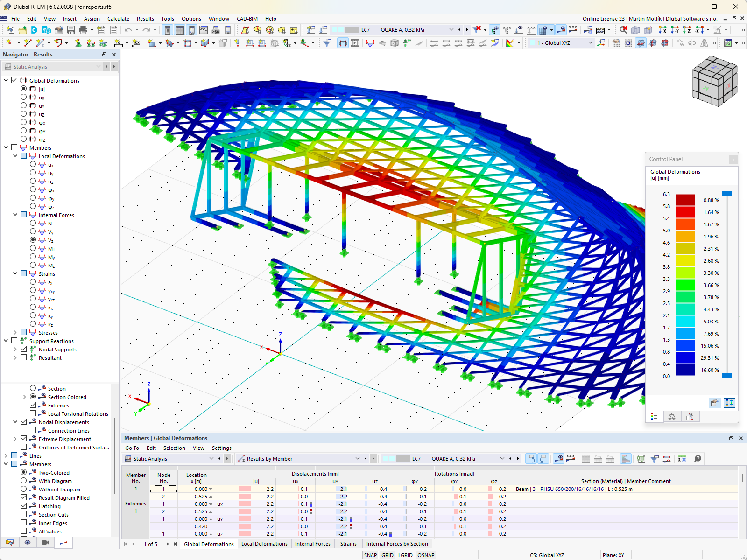Viewport: 747px width, 560px height.
Task: Click the filter icon in the results table toolbar
Action: (654, 459)
